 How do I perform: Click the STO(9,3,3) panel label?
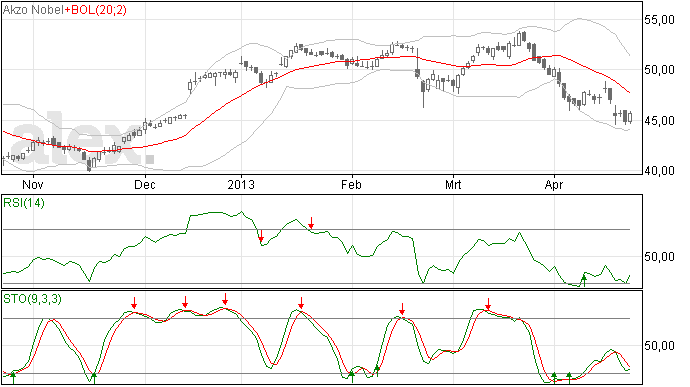point(32,299)
